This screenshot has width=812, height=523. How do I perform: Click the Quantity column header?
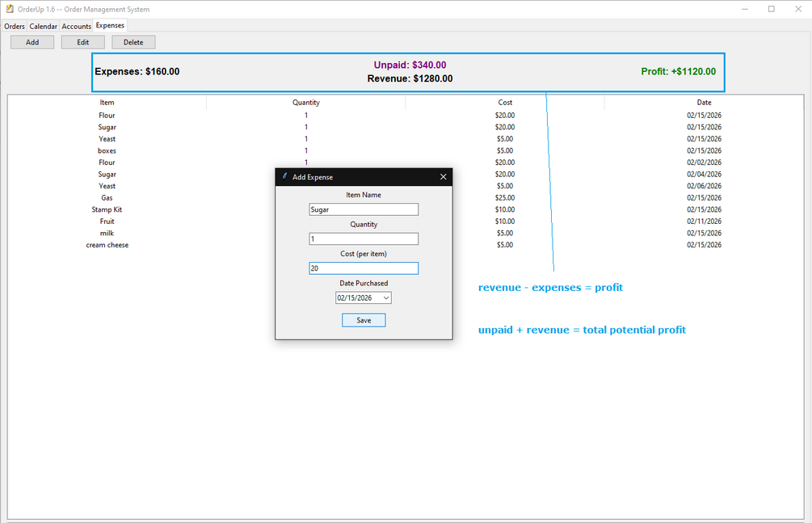(x=306, y=102)
